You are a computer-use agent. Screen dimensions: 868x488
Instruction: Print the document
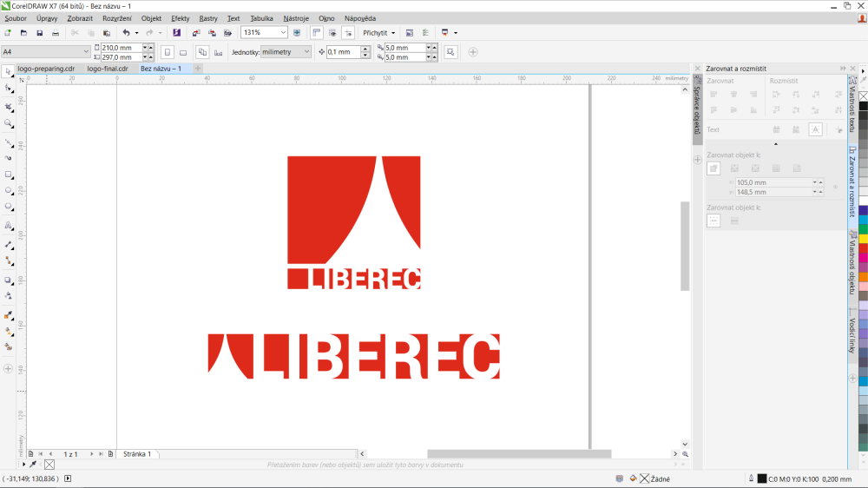pos(56,33)
